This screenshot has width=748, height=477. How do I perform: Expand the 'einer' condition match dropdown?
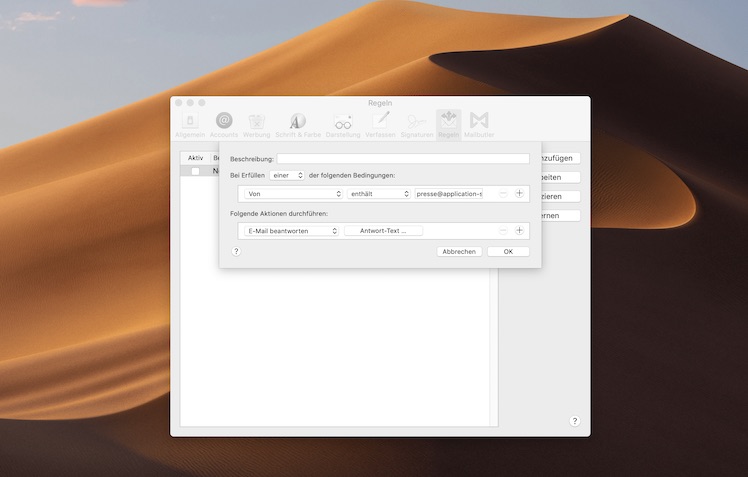[x=287, y=175]
